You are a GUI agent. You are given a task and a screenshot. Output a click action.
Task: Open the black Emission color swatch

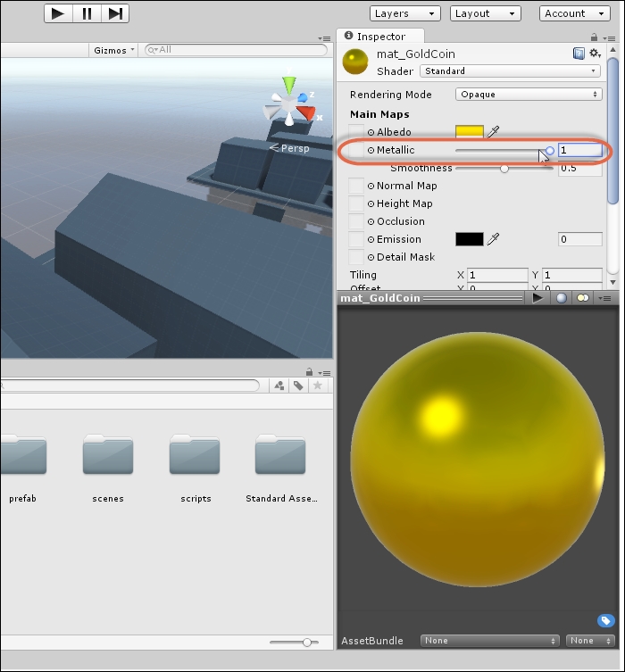click(470, 239)
